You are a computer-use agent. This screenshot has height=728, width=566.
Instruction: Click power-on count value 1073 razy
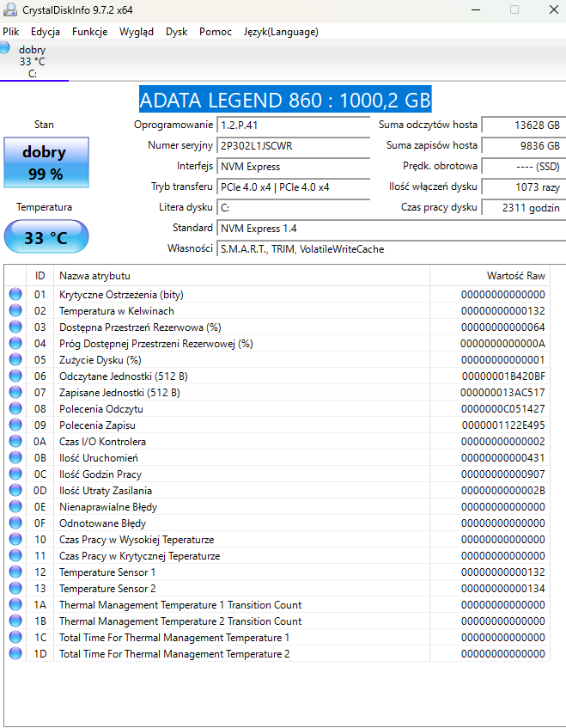pyautogui.click(x=523, y=187)
